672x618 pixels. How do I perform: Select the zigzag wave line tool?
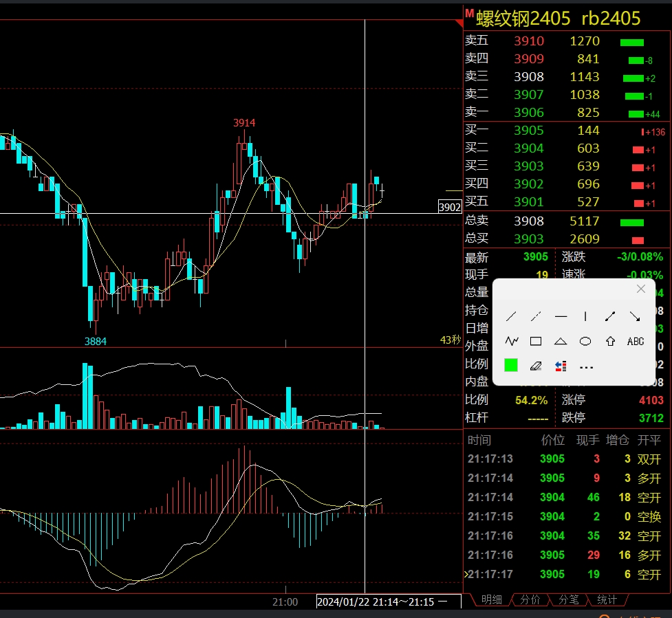click(511, 342)
